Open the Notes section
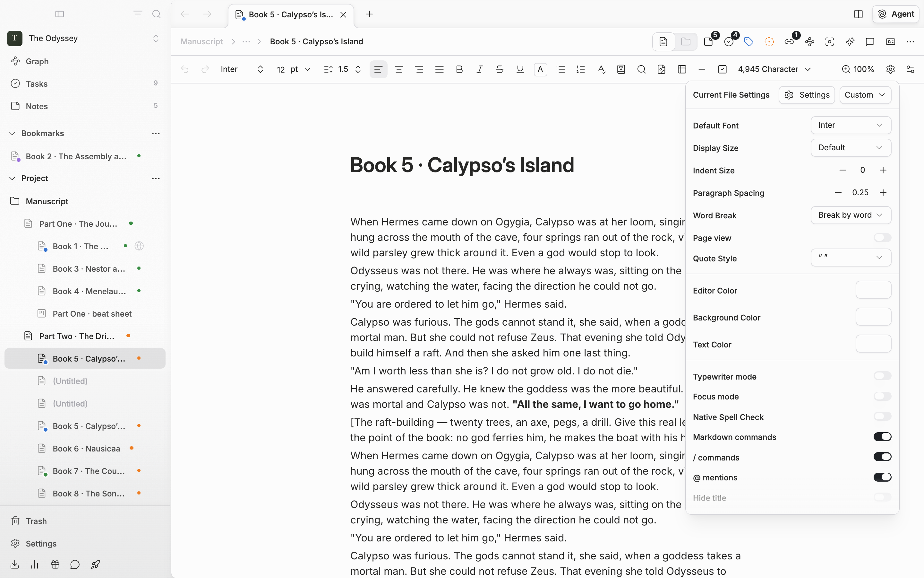 pos(85,106)
